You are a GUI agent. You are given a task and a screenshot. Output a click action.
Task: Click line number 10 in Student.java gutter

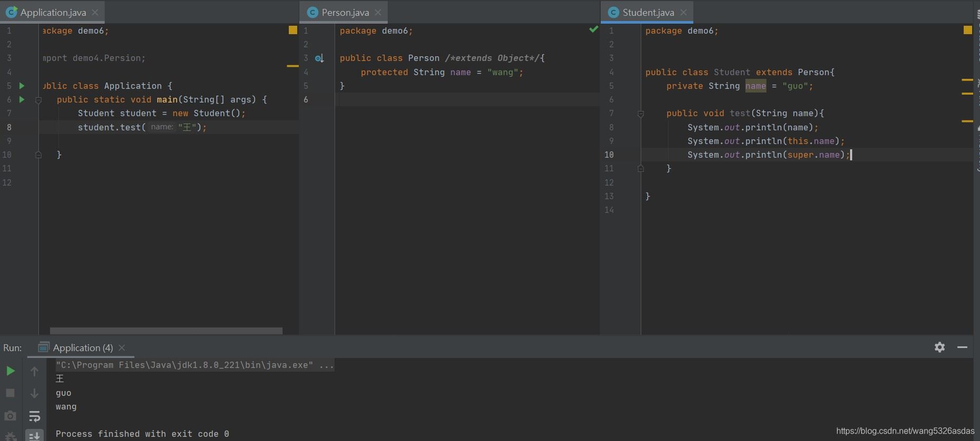(609, 155)
